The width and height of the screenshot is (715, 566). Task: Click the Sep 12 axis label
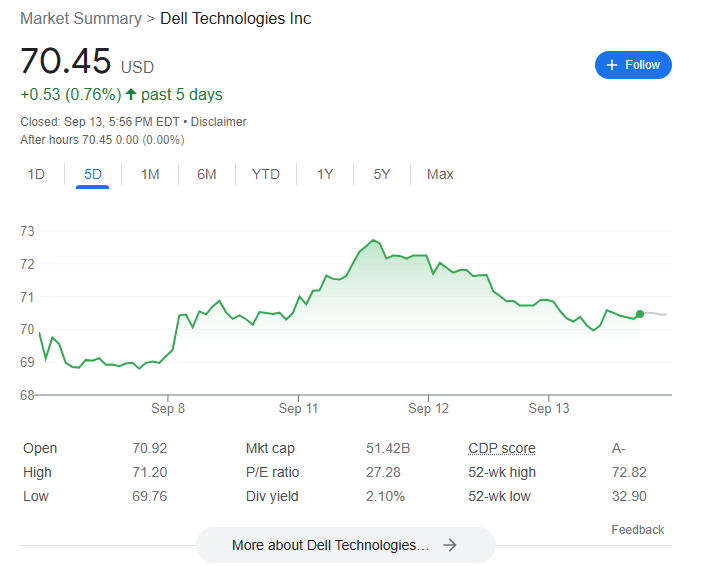tap(428, 408)
